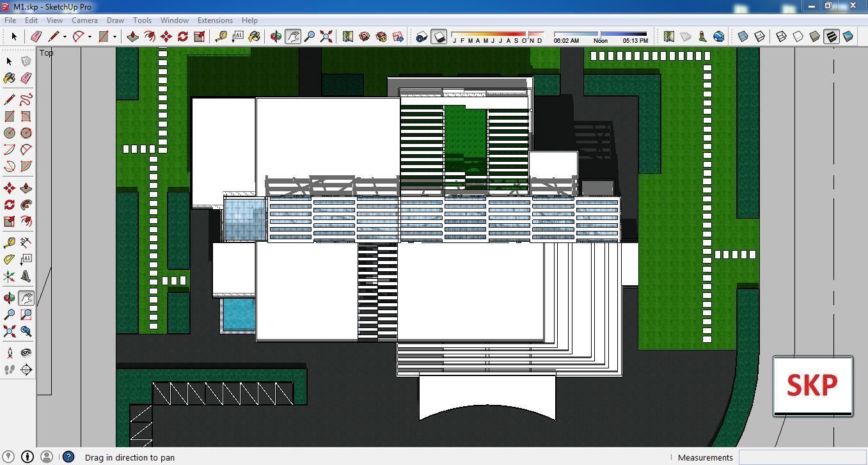Choose the Scale tool in top toolbar
The height and width of the screenshot is (465, 868).
coord(199,36)
